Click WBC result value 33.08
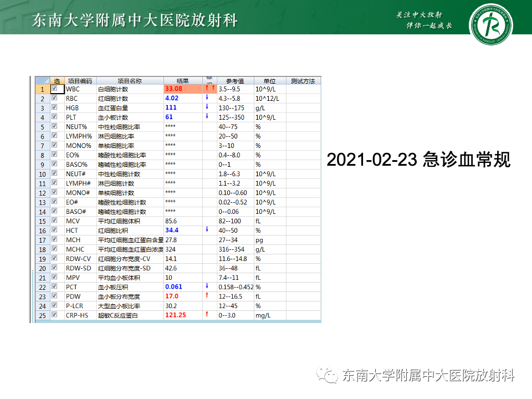Screen dimensions: 532x399 pyautogui.click(x=173, y=89)
